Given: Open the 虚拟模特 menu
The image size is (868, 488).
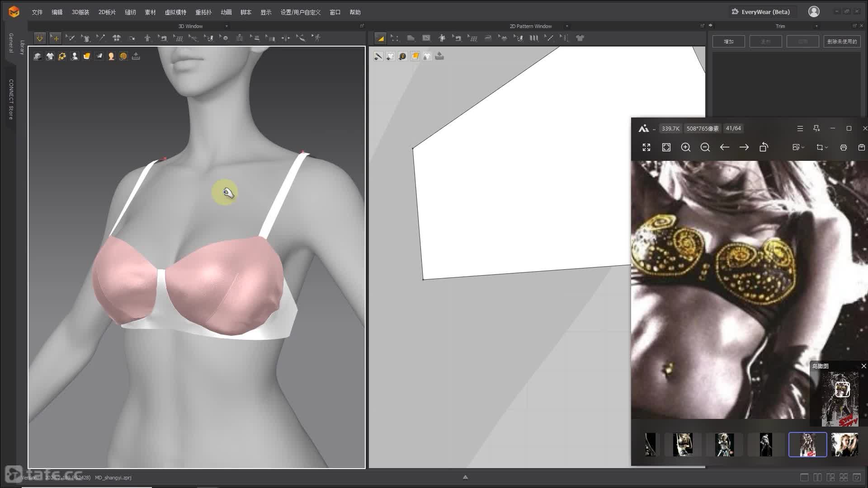Looking at the screenshot, I should 175,12.
